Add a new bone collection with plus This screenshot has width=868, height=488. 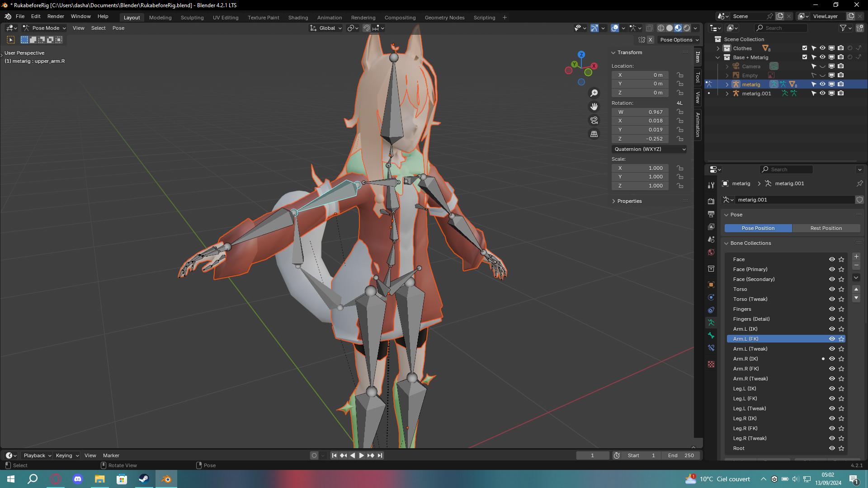pos(856,257)
